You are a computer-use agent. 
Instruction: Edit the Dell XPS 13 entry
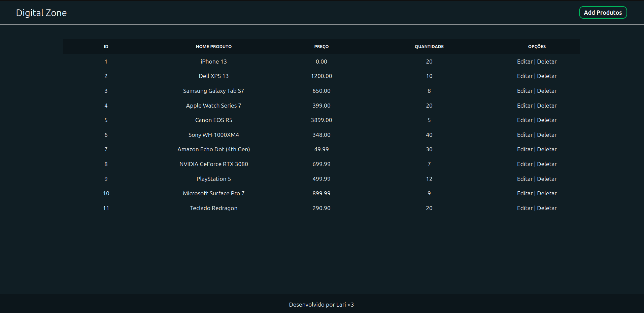[524, 76]
